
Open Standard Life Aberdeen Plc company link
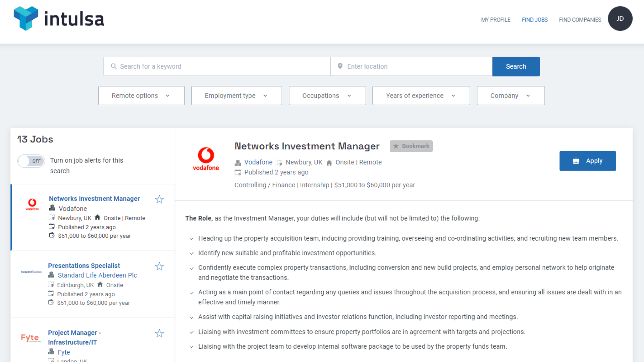(x=97, y=275)
